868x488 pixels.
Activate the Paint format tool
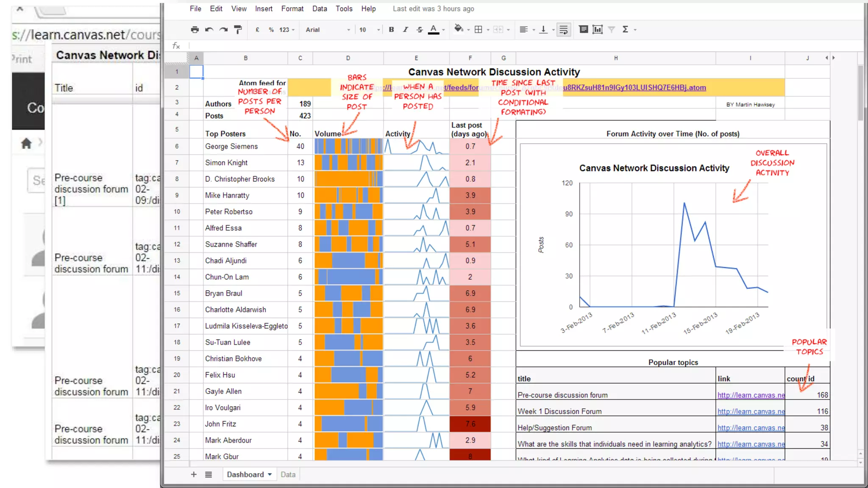coord(238,30)
